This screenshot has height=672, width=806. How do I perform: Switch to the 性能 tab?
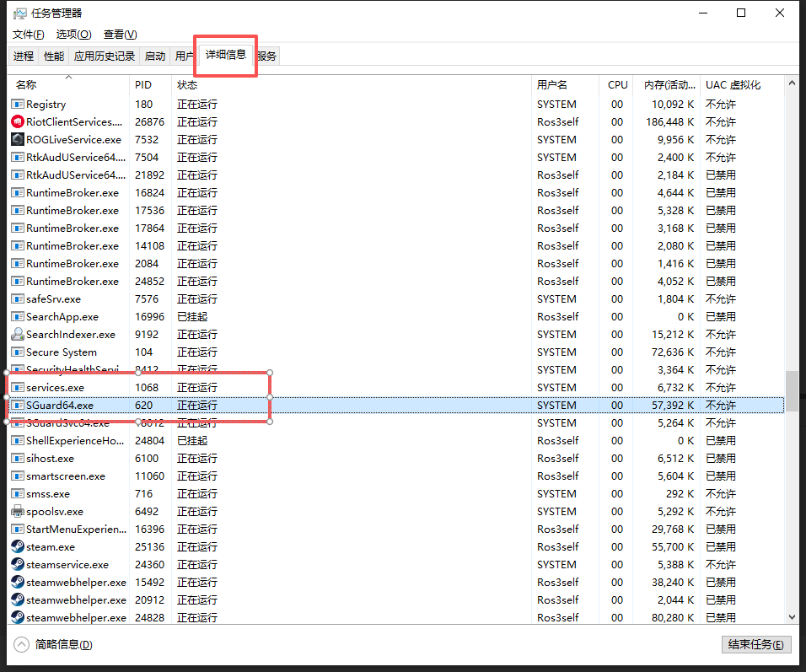point(54,56)
